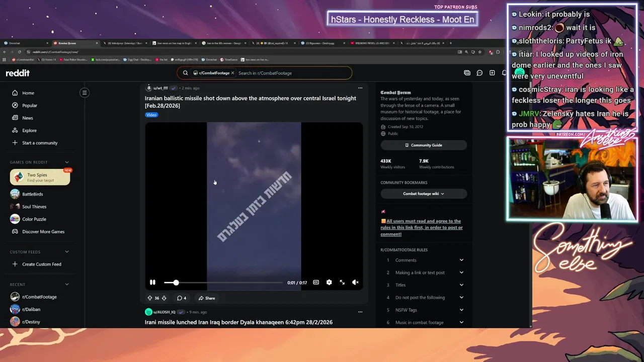Viewport: 644px width, 362px height.
Task: Click the search magnifier icon
Action: pos(185,73)
